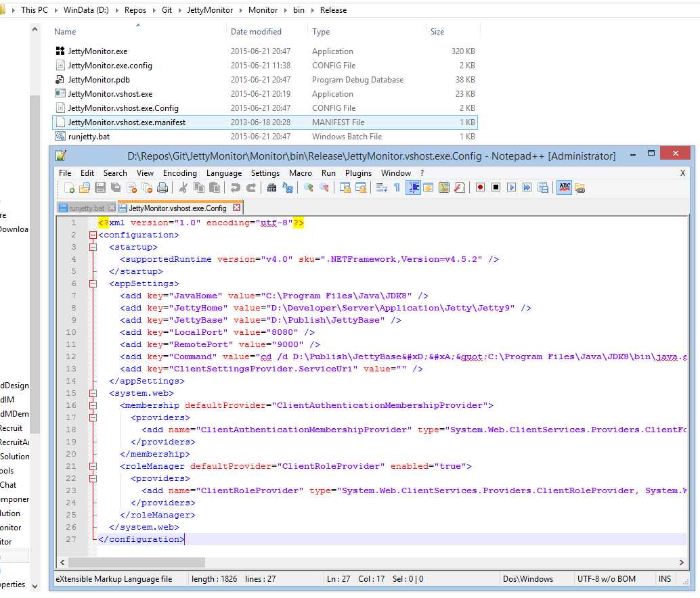The height and width of the screenshot is (598, 700).
Task: Toggle word wrap in the editor
Action: point(381,188)
